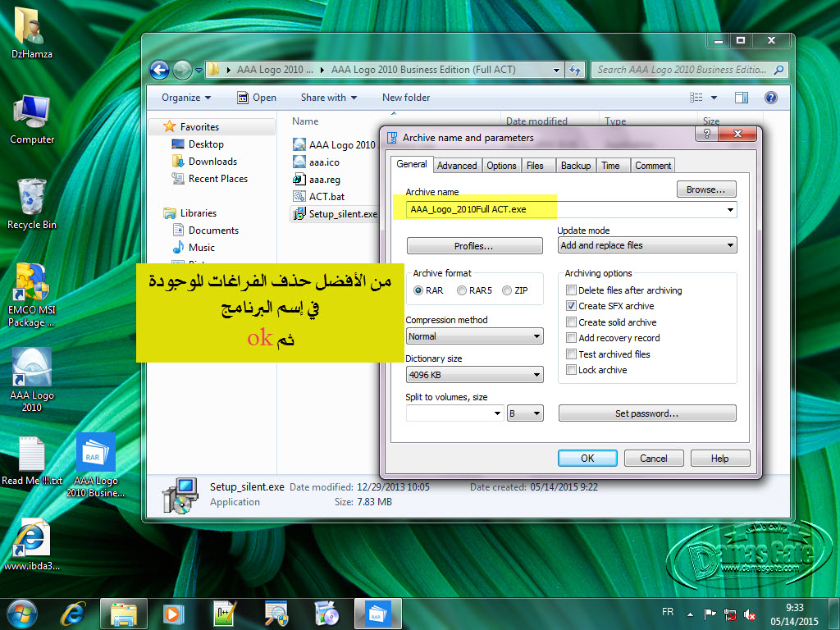Open the Dictionary size dropdown
This screenshot has width=840, height=630.
pyautogui.click(x=475, y=375)
